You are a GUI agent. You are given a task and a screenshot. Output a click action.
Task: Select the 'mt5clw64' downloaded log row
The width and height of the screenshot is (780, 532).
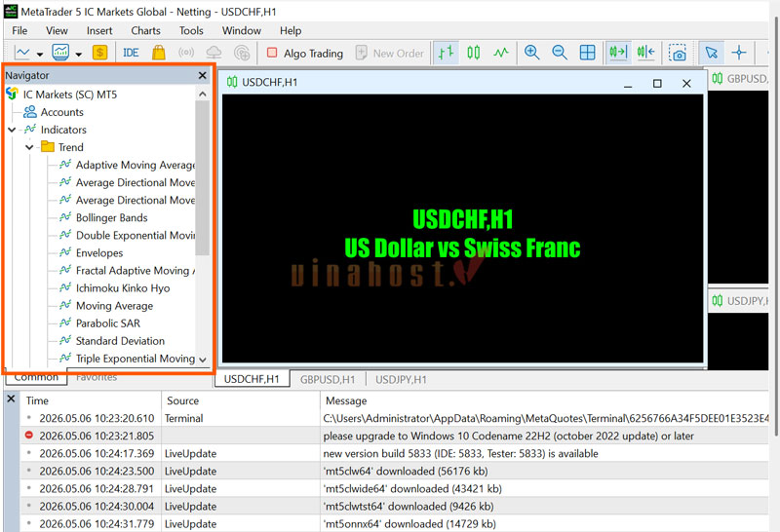pyautogui.click(x=395, y=471)
